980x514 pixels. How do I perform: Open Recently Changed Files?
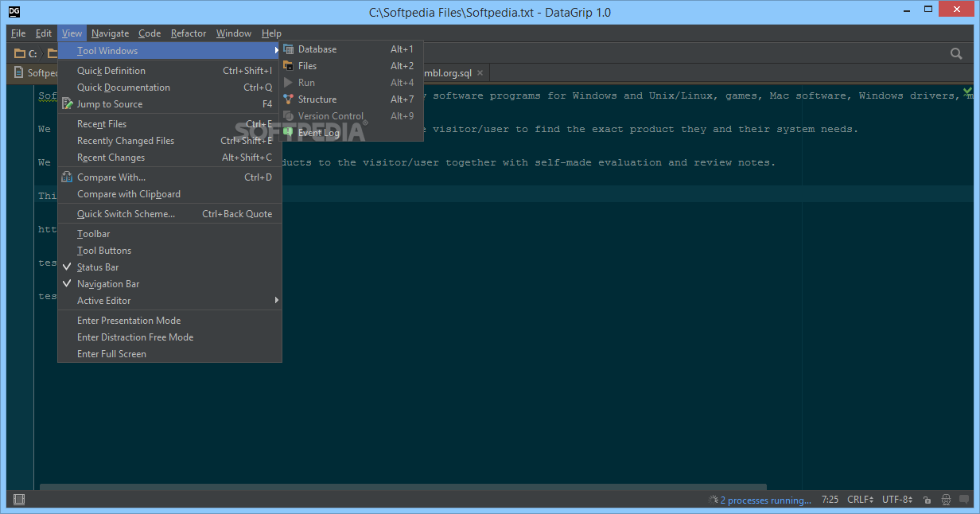pyautogui.click(x=170, y=141)
